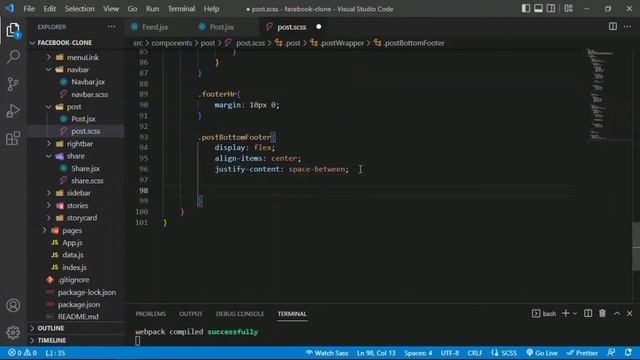Image resolution: width=640 pixels, height=360 pixels.
Task: Click Spaces: 4 indentation setting
Action: pyautogui.click(x=418, y=353)
